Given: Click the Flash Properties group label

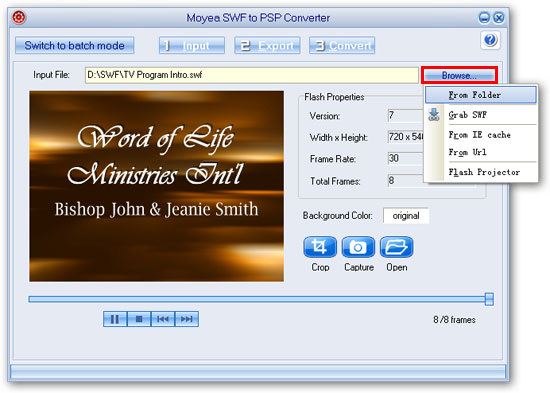Looking at the screenshot, I should (x=334, y=97).
